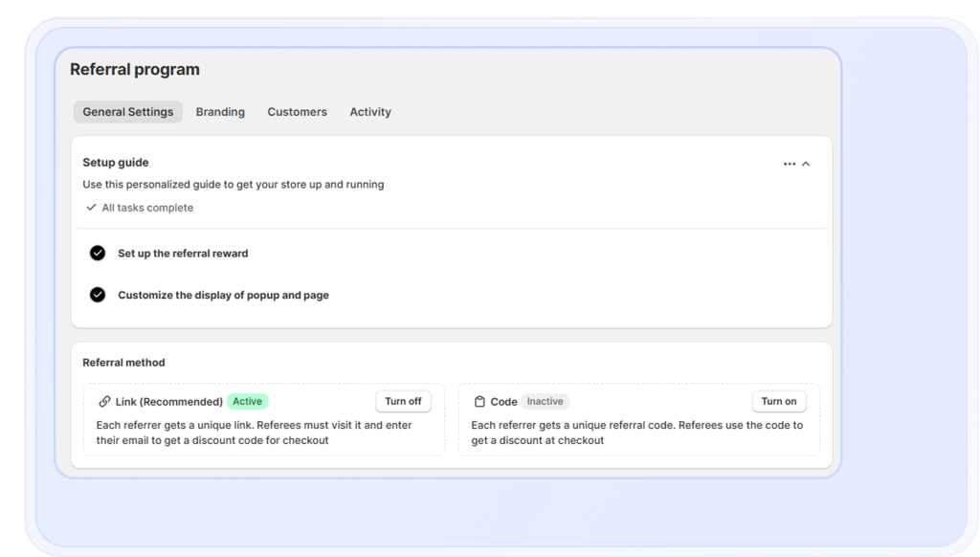Click the code icon beside Code option

480,401
